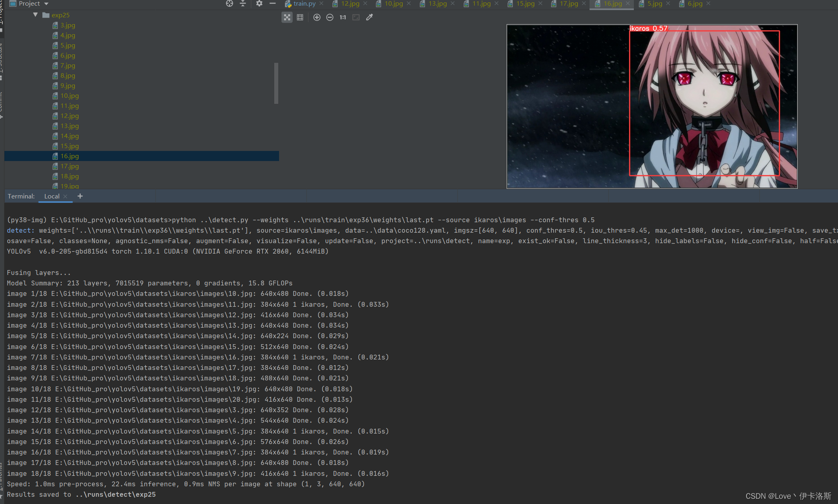Screen dimensions: 838x504
Task: Select 10.jpg in the project tree
Action: coord(70,96)
